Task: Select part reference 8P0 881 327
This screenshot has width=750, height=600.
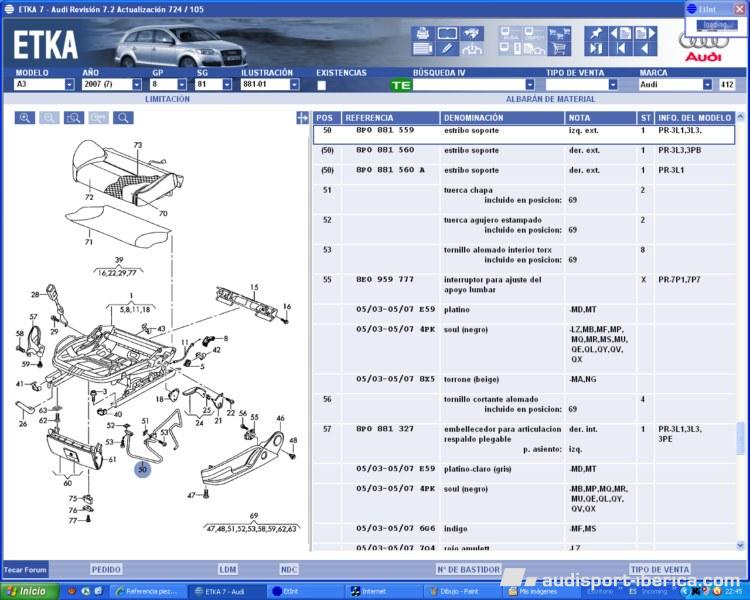Action: click(385, 429)
